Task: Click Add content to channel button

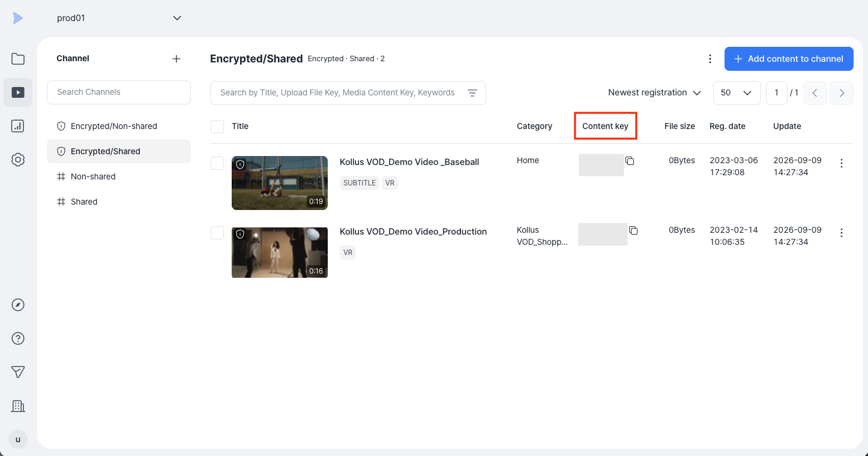Action: [x=789, y=59]
